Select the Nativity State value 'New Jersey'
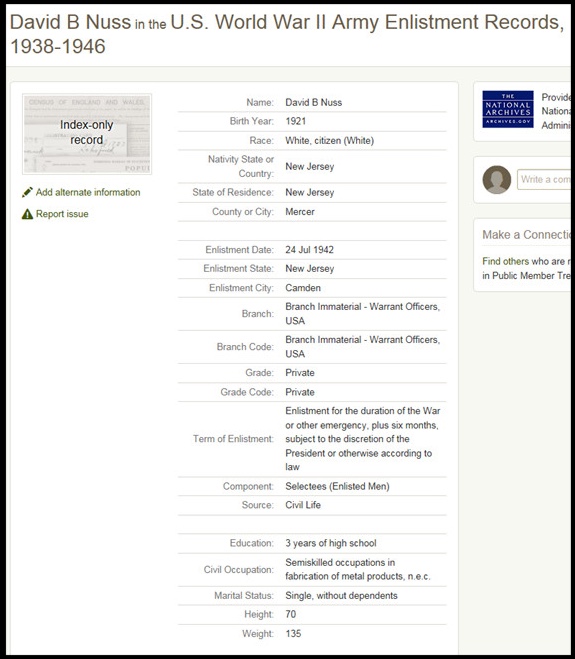The image size is (575, 659). (309, 166)
